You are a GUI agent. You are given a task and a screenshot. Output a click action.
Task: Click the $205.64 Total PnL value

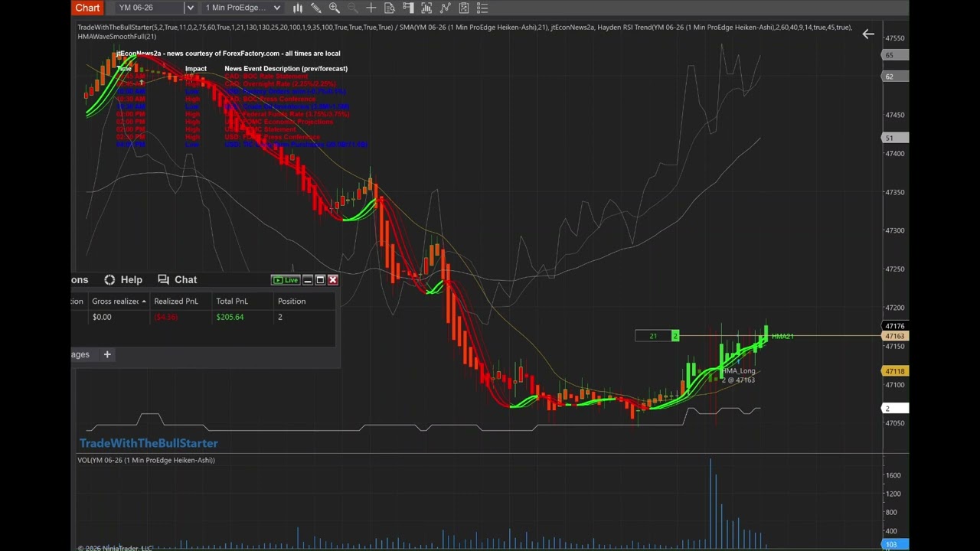(x=230, y=317)
